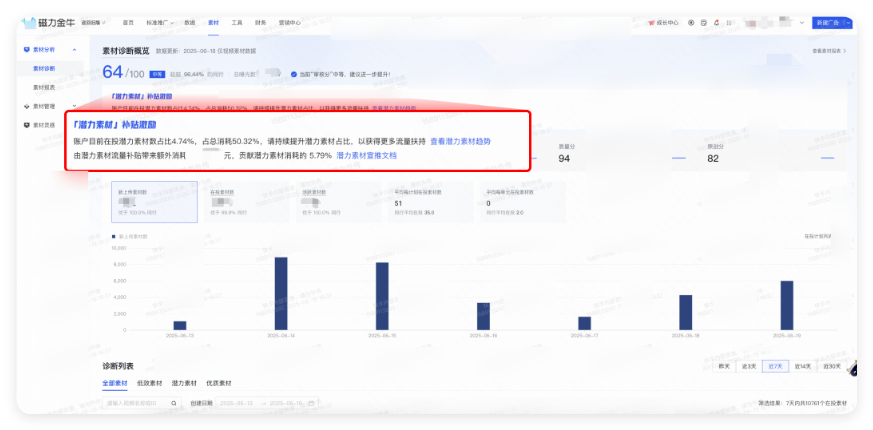Switch to the 优质素材 tab
Screen dimensions: 873x430
(x=219, y=383)
